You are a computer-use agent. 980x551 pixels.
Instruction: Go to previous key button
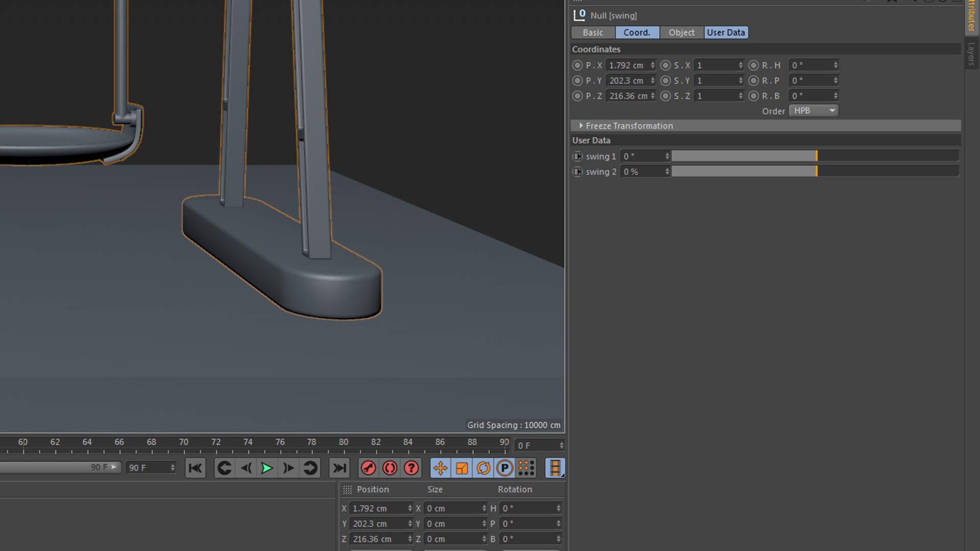[224, 468]
